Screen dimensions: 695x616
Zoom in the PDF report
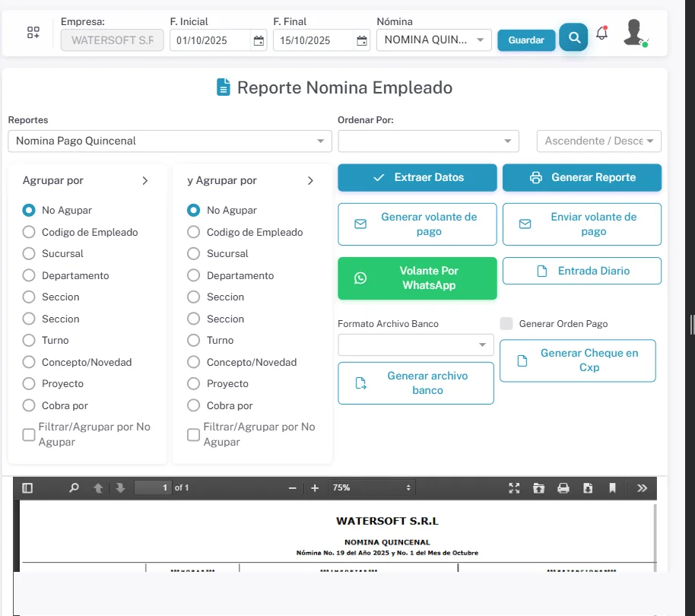click(315, 488)
